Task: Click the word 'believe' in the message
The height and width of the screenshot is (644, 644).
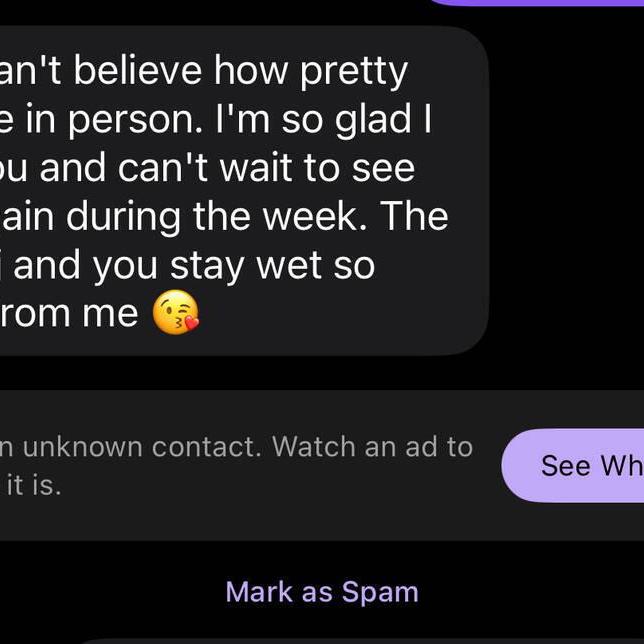Action: tap(138, 71)
